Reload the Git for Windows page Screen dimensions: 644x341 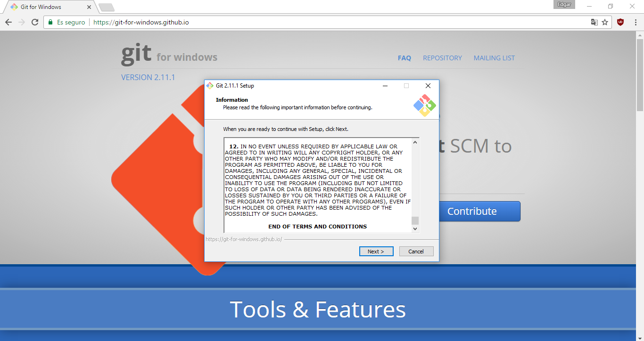pyautogui.click(x=35, y=22)
